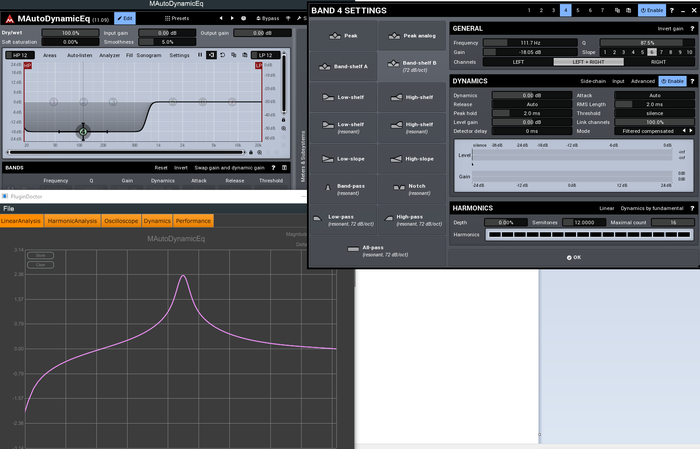Click Invert gain in General section
Viewport: 700px width, 449px height.
[670, 29]
